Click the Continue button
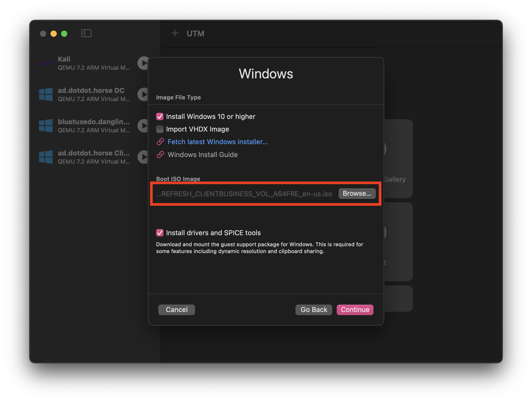This screenshot has width=532, height=402. (x=355, y=310)
